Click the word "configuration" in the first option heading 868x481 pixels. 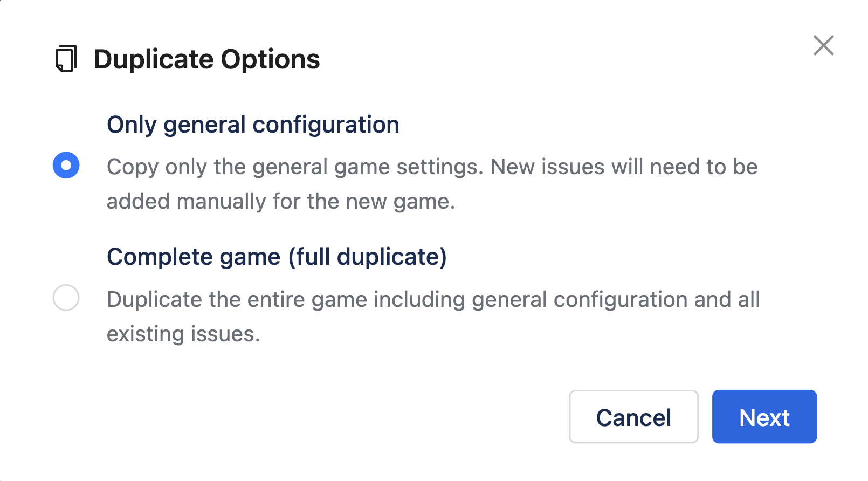tap(326, 125)
